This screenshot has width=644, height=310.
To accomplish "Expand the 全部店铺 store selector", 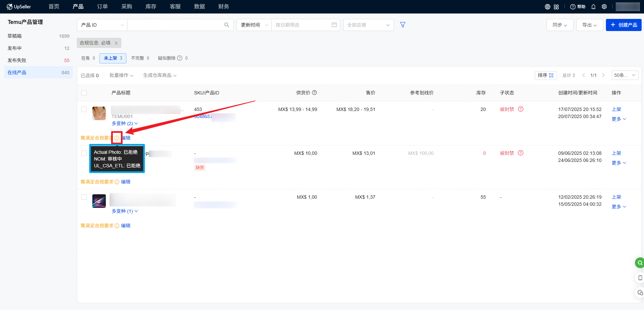I will click(x=368, y=25).
